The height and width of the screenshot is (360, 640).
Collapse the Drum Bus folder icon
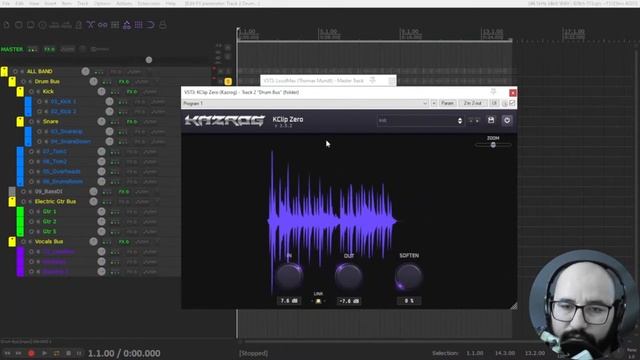[x=12, y=82]
